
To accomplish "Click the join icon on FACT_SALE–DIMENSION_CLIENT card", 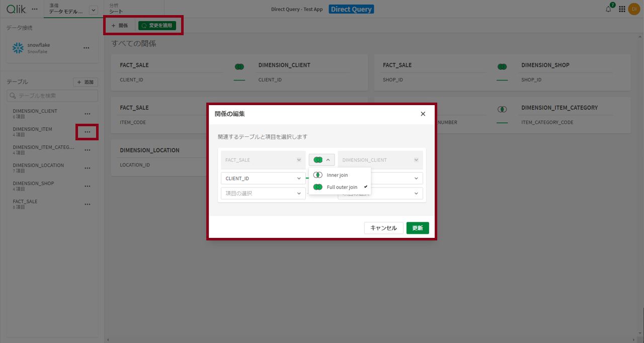I will pos(239,66).
